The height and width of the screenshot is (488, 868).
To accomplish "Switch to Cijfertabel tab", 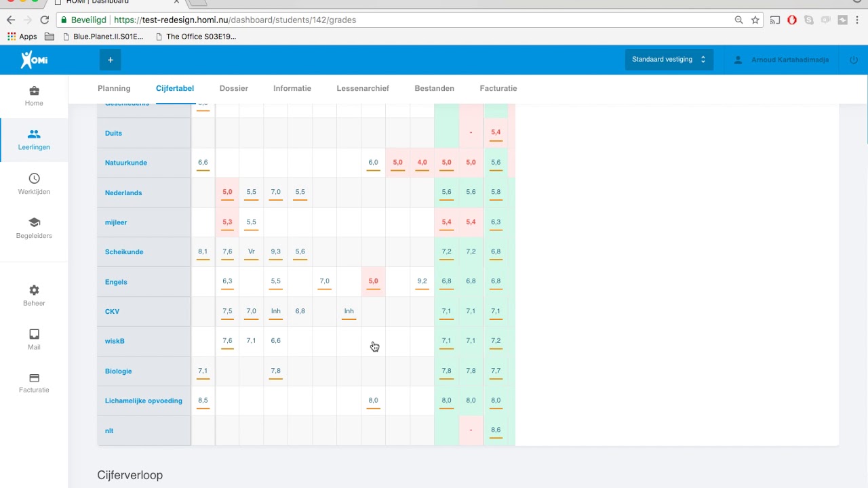I will pos(175,88).
